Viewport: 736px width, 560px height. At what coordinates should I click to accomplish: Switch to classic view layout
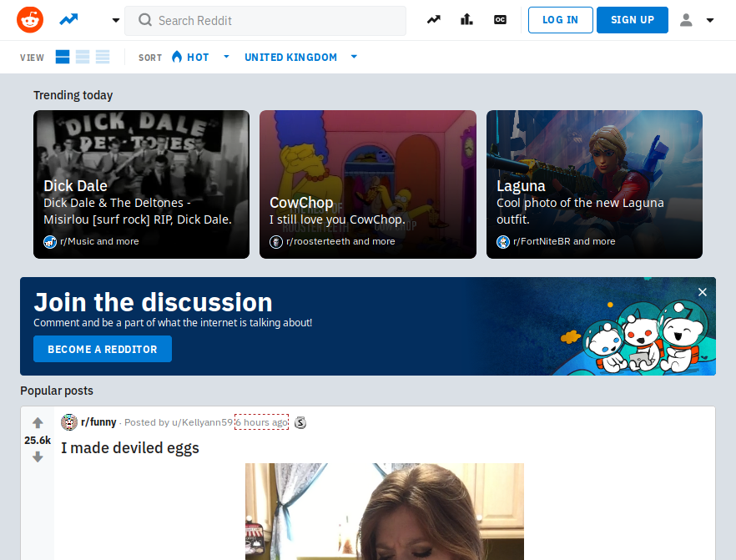tap(83, 57)
